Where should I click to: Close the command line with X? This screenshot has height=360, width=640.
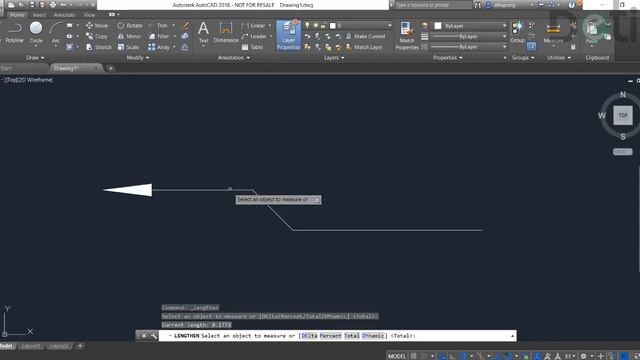coord(144,336)
